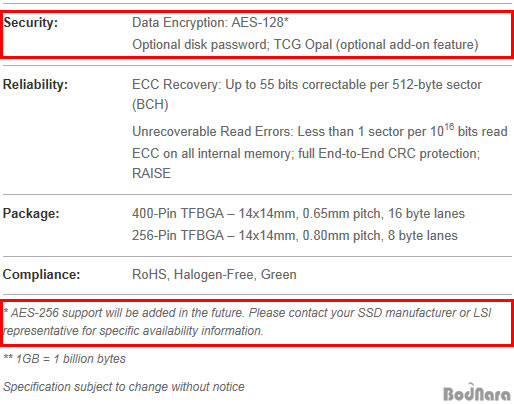The image size is (514, 404).
Task: Click the 1GB = 1 billion bytes footnote
Action: pos(65,359)
